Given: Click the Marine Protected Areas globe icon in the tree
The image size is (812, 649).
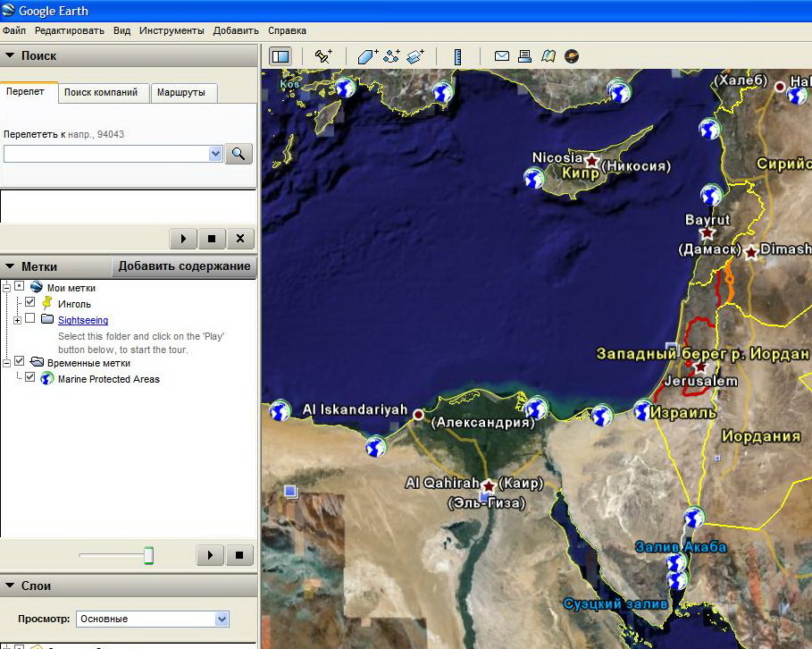Looking at the screenshot, I should (x=47, y=379).
